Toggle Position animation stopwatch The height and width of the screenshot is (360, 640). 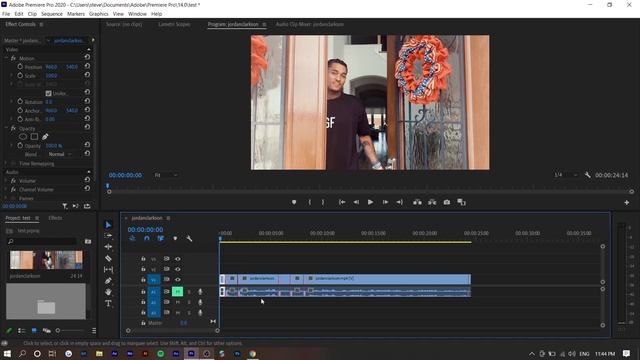pos(20,67)
